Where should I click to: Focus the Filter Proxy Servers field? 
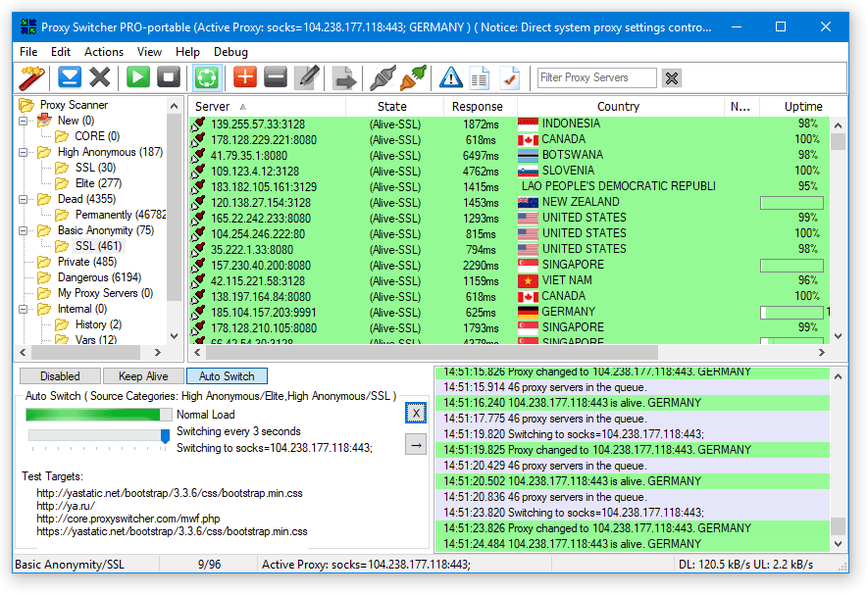click(x=596, y=77)
